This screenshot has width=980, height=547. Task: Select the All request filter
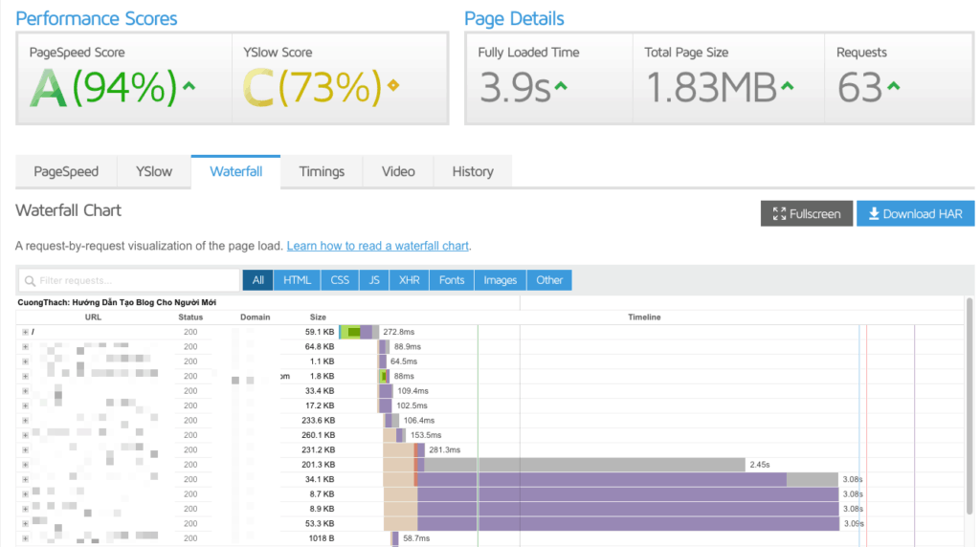(x=258, y=280)
